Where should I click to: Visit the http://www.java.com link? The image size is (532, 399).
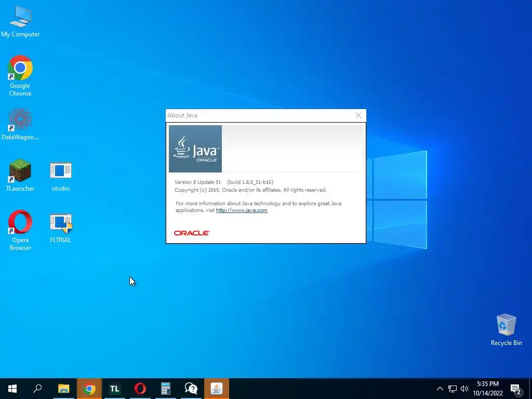pos(242,210)
